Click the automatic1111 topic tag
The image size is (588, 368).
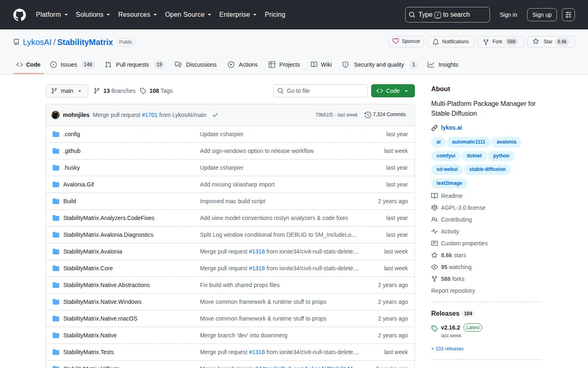[x=468, y=142]
